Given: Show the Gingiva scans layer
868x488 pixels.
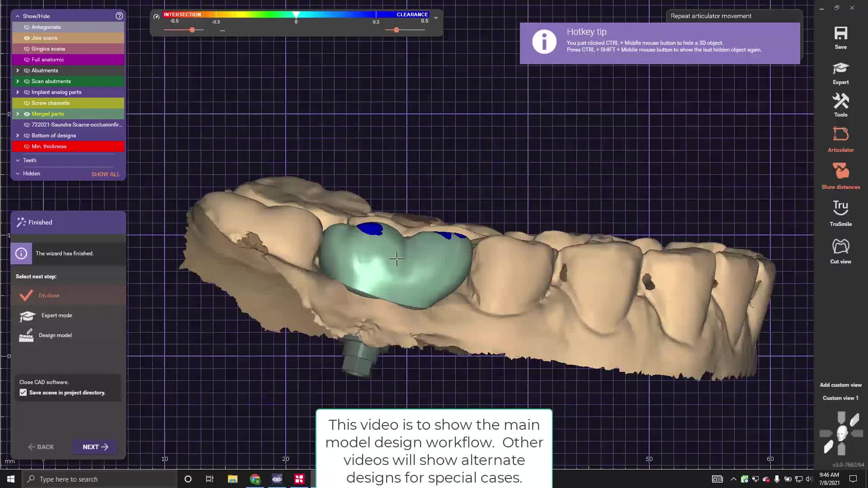Looking at the screenshot, I should (27, 49).
